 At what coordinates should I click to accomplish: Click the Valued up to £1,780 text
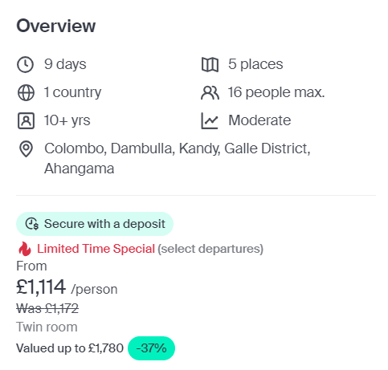pos(70,348)
